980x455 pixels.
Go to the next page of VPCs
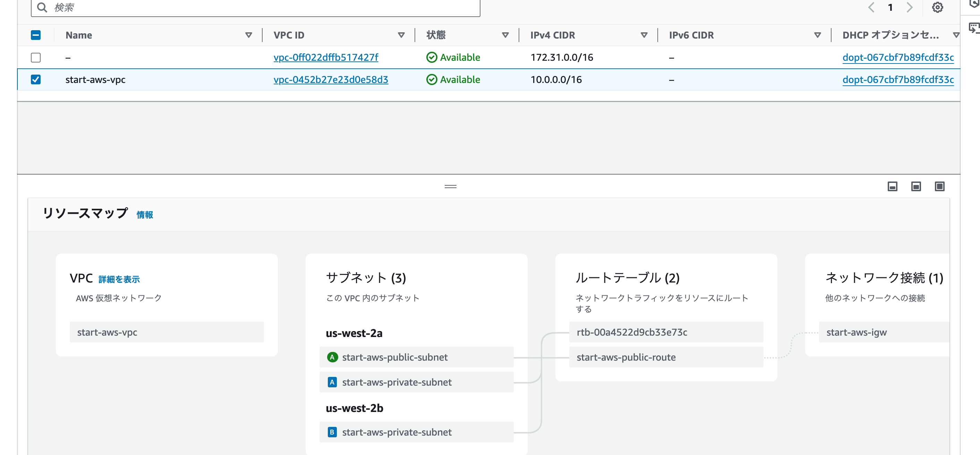[909, 7]
